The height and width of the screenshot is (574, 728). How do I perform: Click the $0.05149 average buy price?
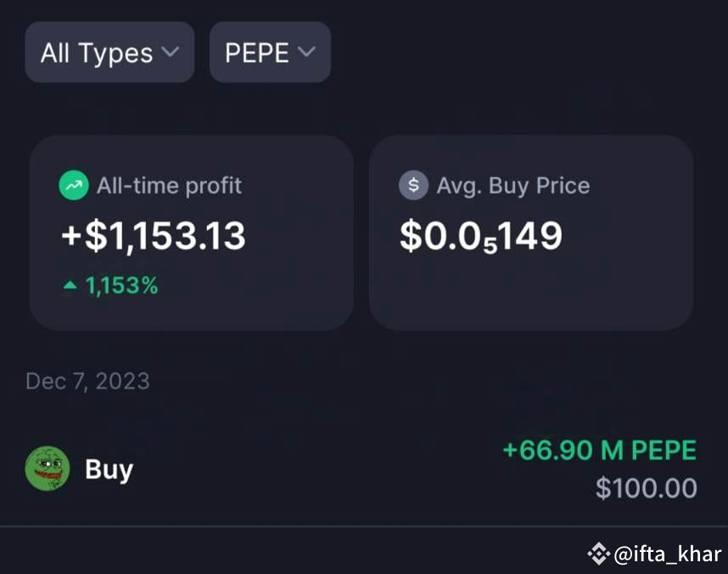click(481, 236)
